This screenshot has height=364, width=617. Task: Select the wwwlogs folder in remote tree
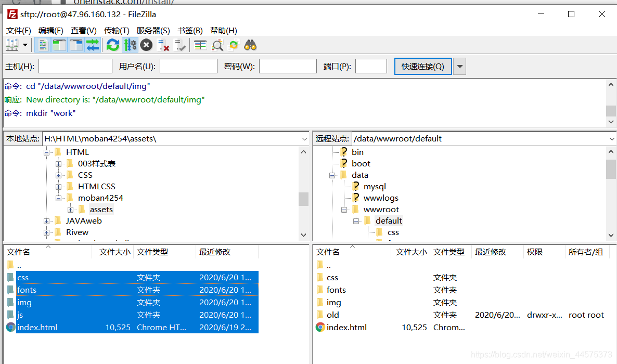(x=380, y=198)
